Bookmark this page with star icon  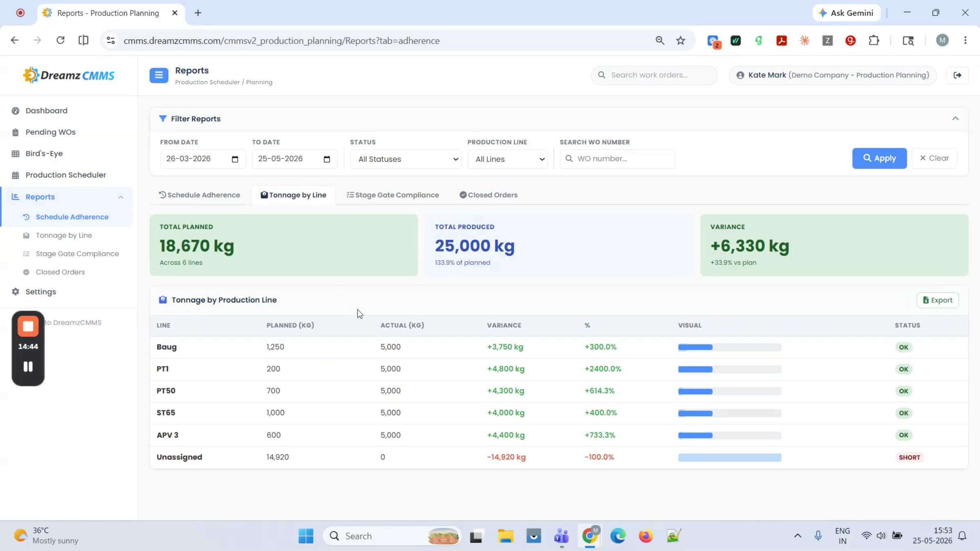pos(681,40)
